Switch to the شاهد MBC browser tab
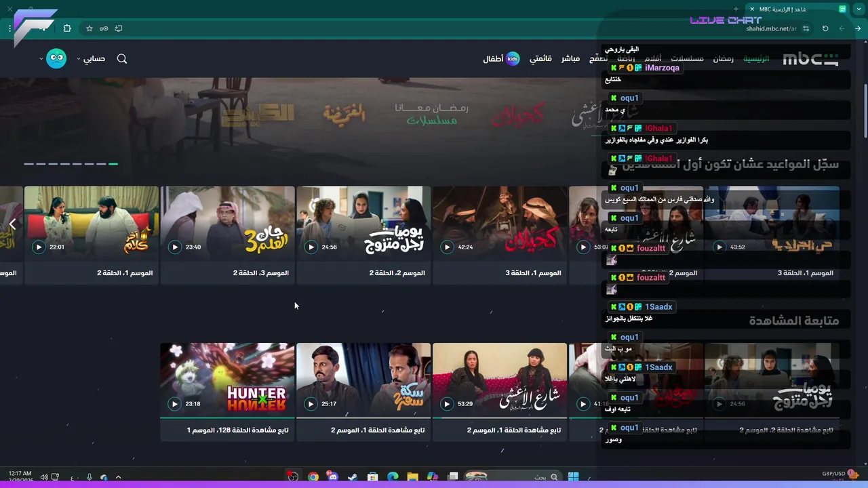Image resolution: width=868 pixels, height=488 pixels. (797, 9)
